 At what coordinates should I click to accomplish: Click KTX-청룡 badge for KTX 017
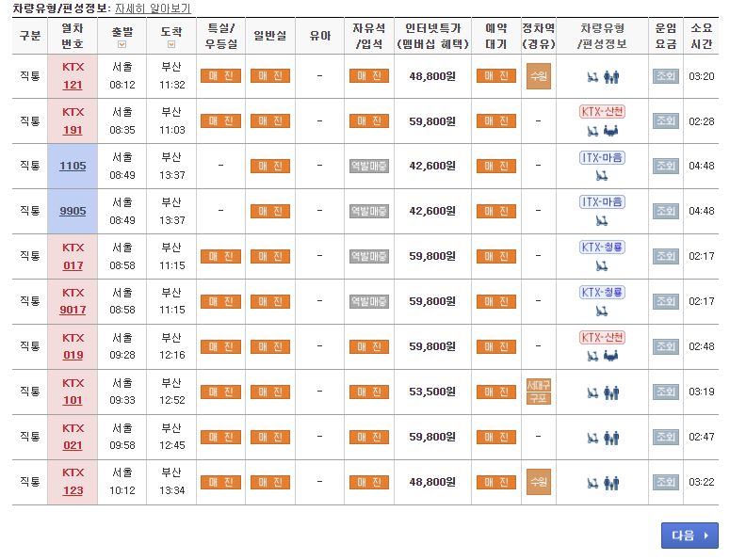point(602,247)
